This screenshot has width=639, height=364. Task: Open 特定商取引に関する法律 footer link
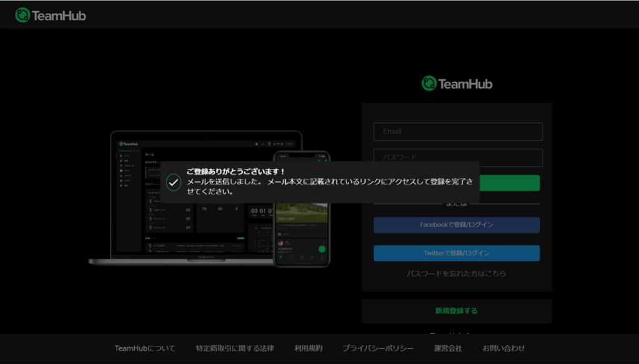pos(235,348)
